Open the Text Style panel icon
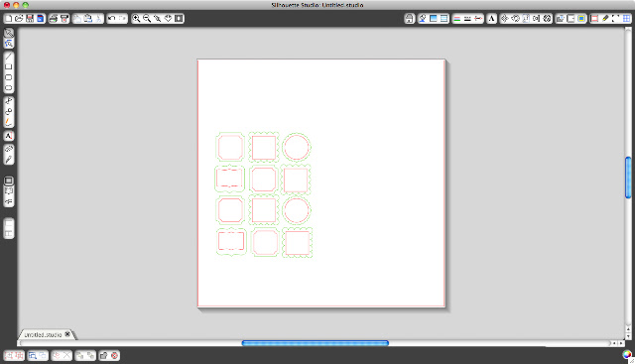The image size is (635, 364). click(492, 19)
